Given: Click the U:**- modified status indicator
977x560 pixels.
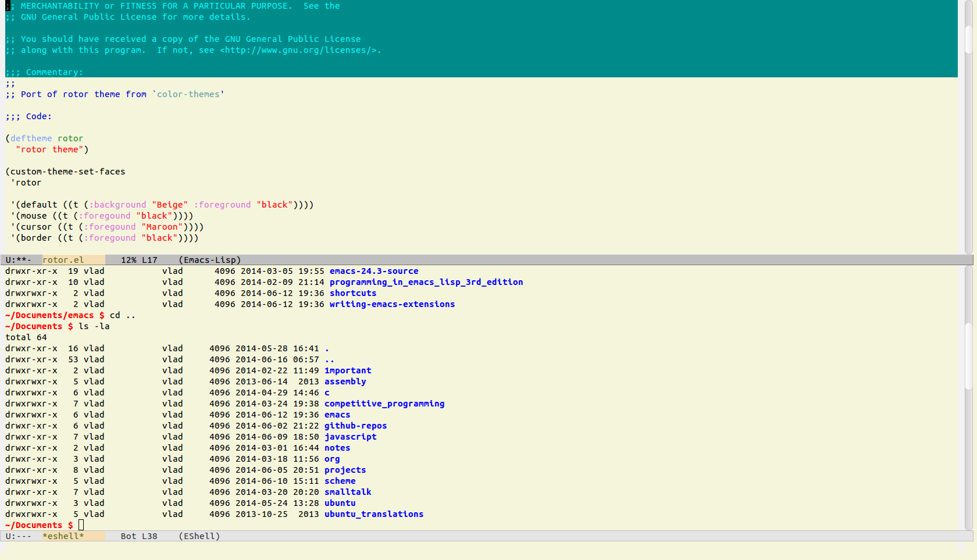Looking at the screenshot, I should (19, 260).
